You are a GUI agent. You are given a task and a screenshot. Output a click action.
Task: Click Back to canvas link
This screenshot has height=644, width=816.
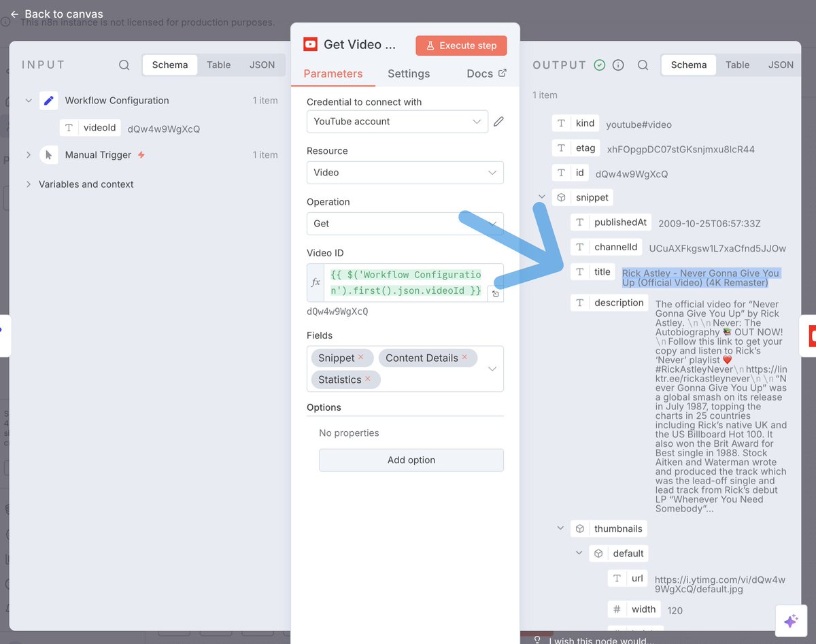[x=56, y=14]
